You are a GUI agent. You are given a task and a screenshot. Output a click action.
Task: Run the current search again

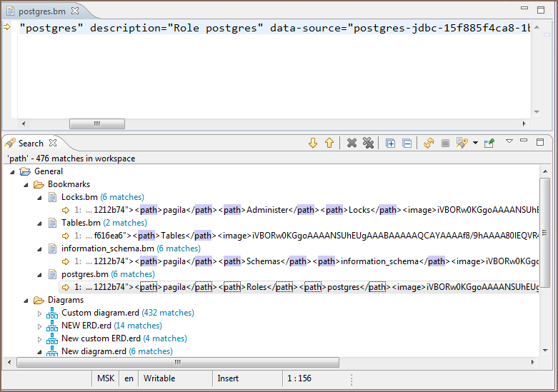coord(429,144)
